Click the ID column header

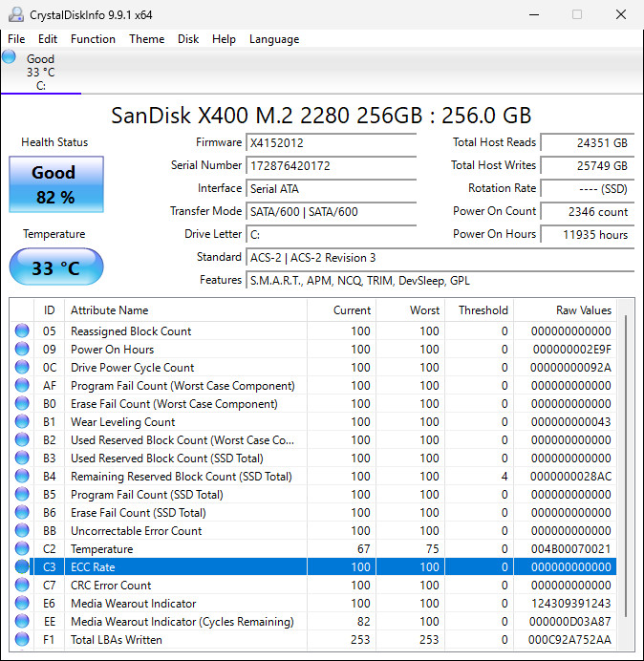pos(49,310)
